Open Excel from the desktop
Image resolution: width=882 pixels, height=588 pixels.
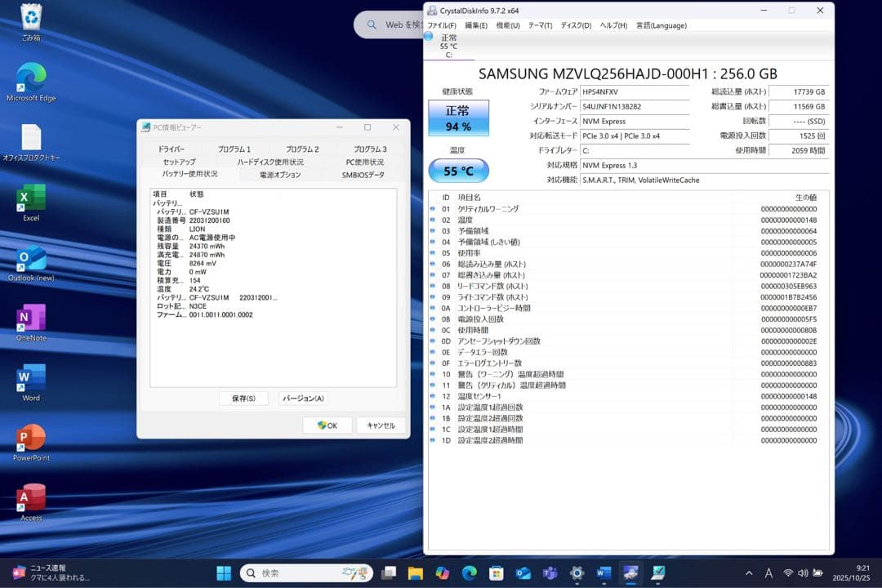pyautogui.click(x=29, y=198)
